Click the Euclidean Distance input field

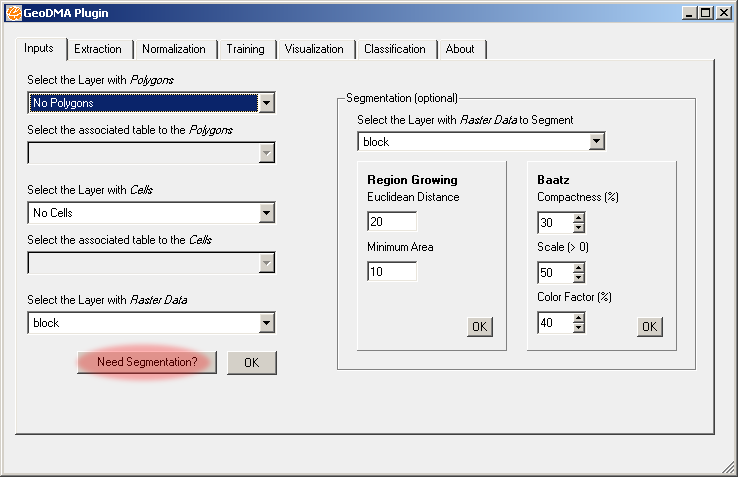coord(392,222)
